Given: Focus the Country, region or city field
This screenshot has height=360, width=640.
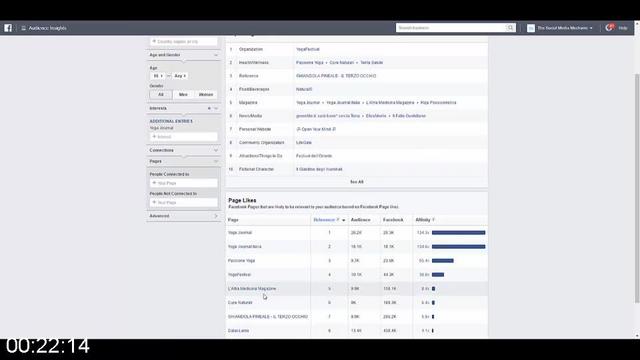Looking at the screenshot, I should click(x=183, y=42).
